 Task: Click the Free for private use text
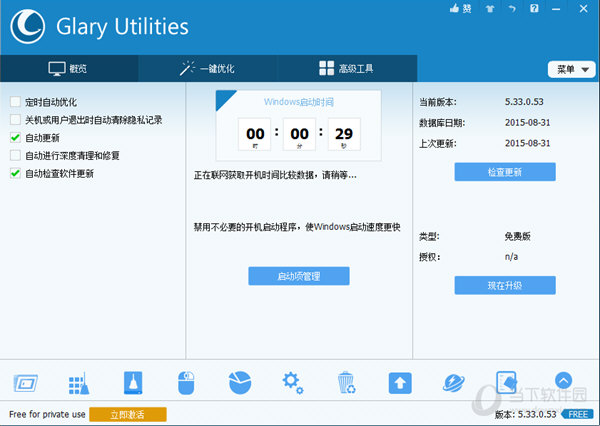(x=47, y=414)
